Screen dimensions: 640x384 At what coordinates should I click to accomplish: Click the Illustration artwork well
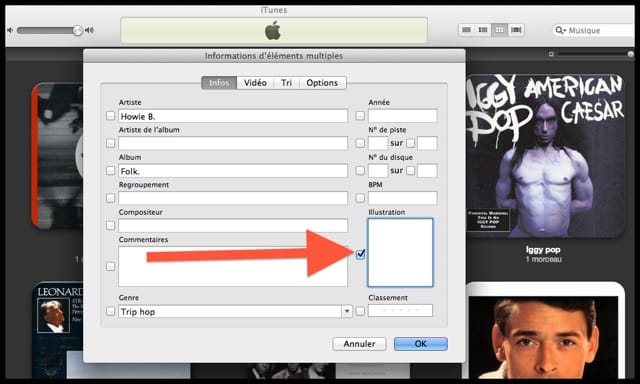click(400, 253)
